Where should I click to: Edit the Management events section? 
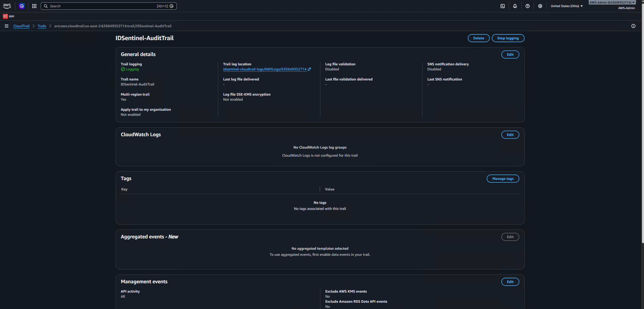click(510, 282)
